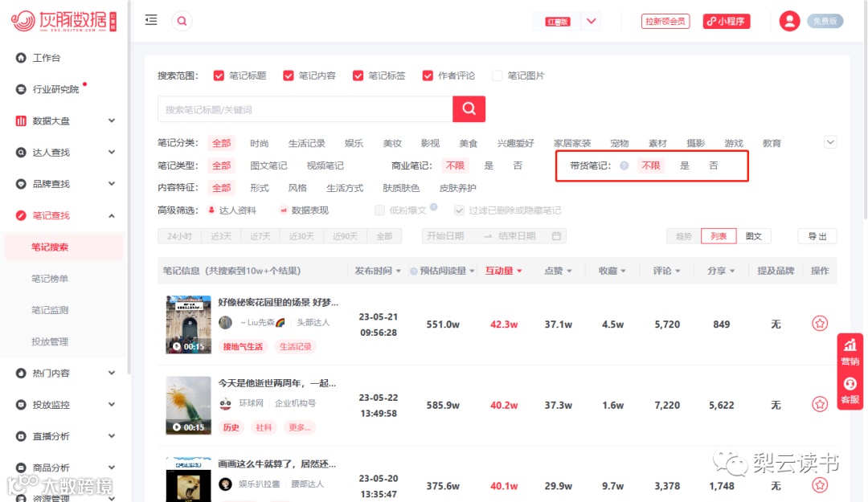Click the info icon beside 预估阅读量

414,271
